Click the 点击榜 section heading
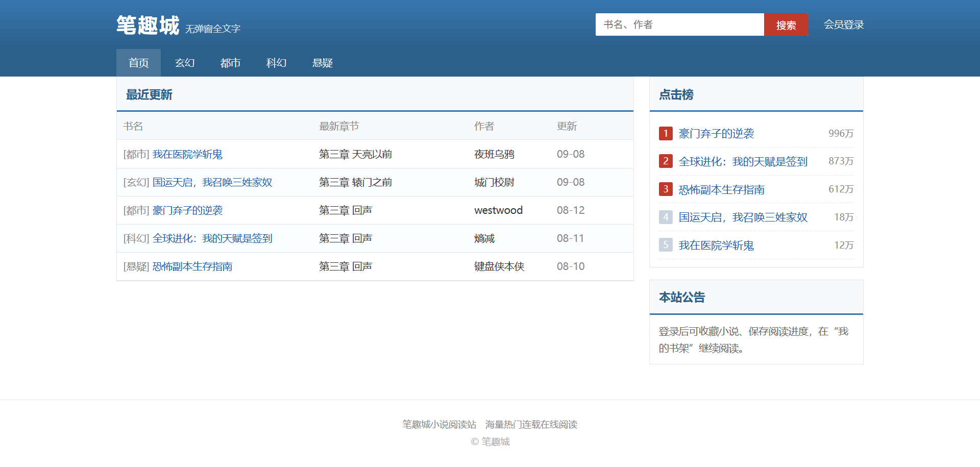 676,95
